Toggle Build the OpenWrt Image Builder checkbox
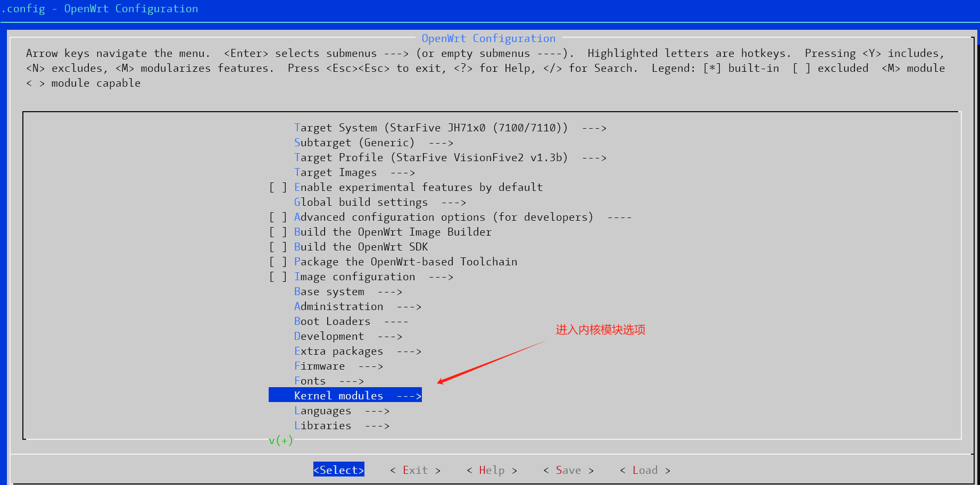This screenshot has height=485, width=980. click(278, 232)
